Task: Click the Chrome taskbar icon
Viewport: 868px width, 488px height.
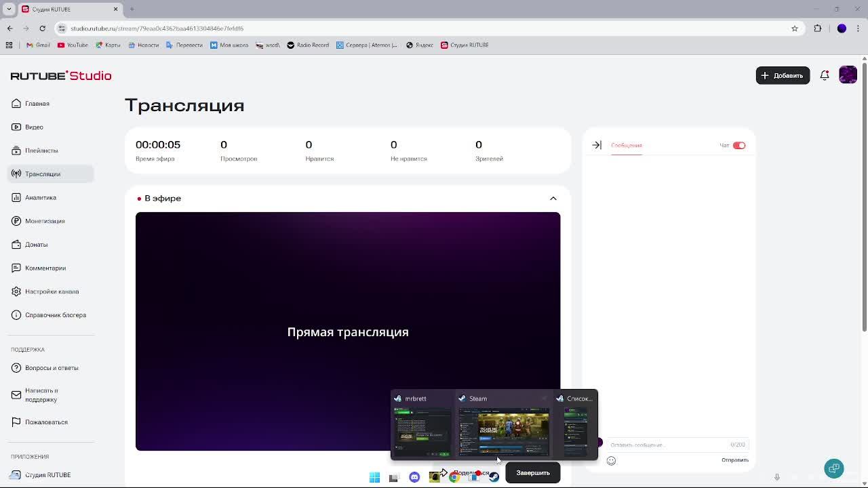Action: click(x=454, y=477)
